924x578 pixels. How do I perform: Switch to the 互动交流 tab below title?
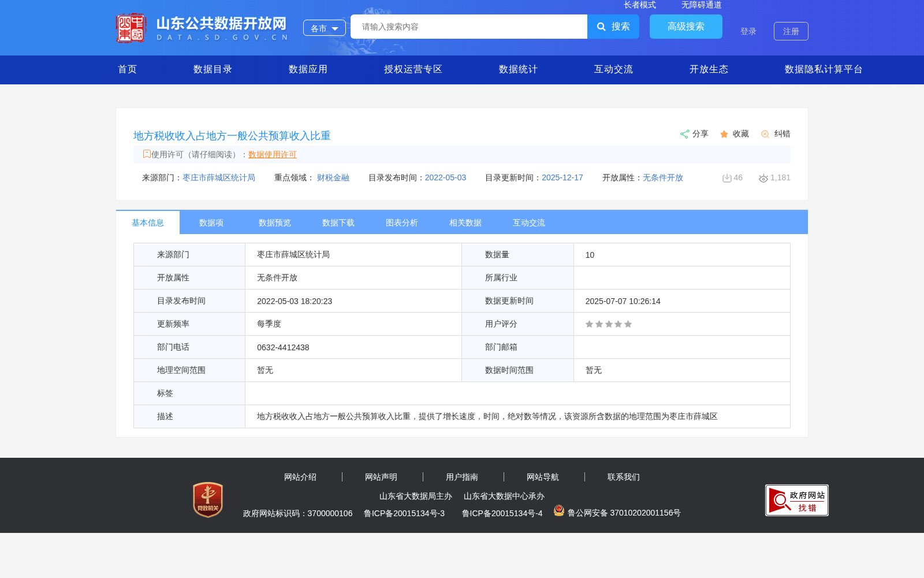pos(529,223)
